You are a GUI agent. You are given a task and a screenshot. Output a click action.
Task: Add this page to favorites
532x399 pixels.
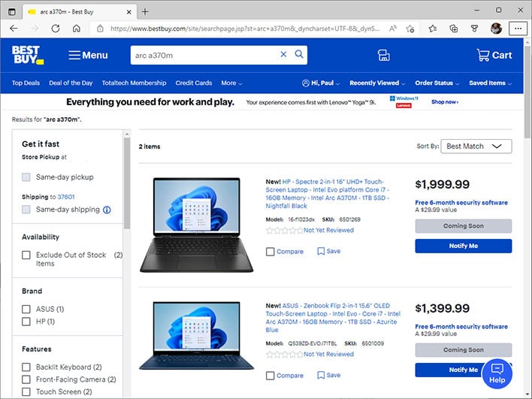[x=410, y=29]
